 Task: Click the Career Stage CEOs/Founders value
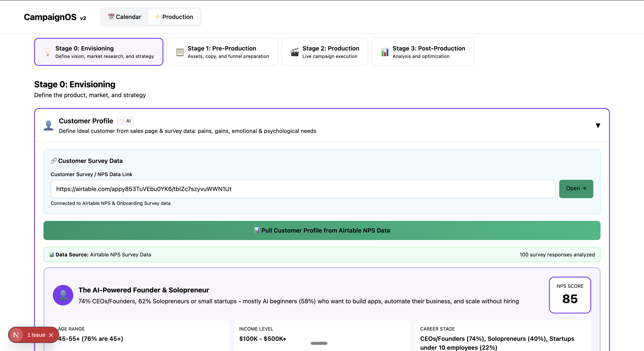tap(497, 343)
